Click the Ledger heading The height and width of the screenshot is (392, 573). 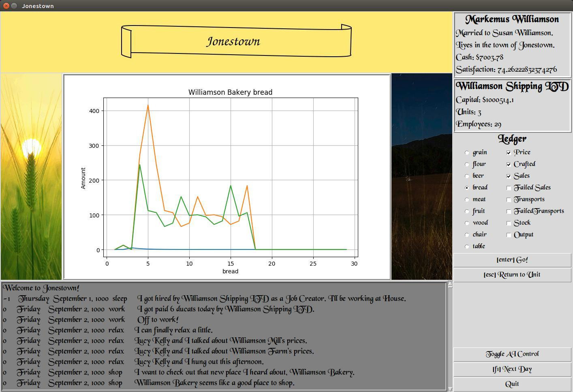click(x=512, y=139)
